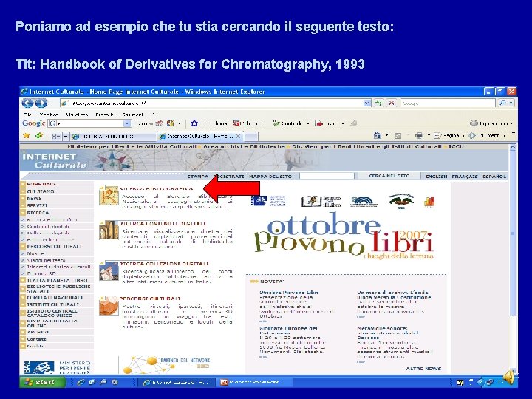Open the Pagina dropdown menu
The width and height of the screenshot is (532, 399).
[x=449, y=136]
